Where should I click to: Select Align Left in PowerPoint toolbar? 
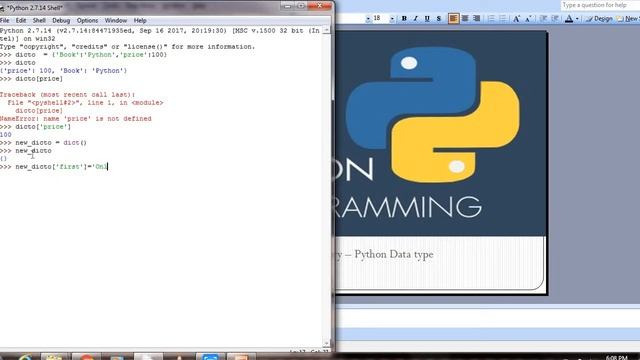coord(453,18)
